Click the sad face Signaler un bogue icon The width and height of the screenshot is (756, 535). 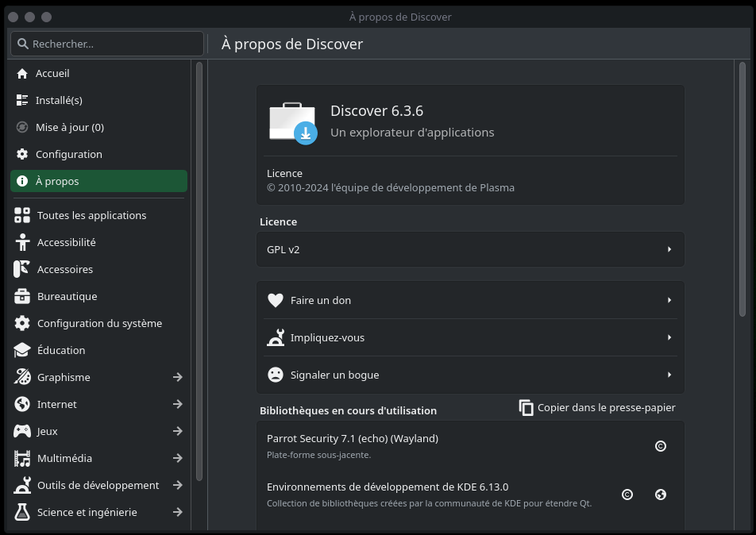point(276,375)
